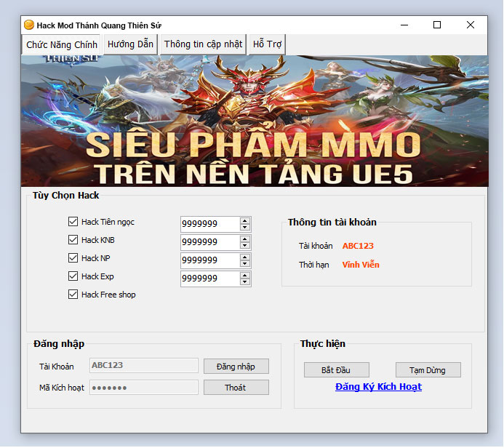
Task: Click the Đăng nhập button
Action: coord(236,367)
